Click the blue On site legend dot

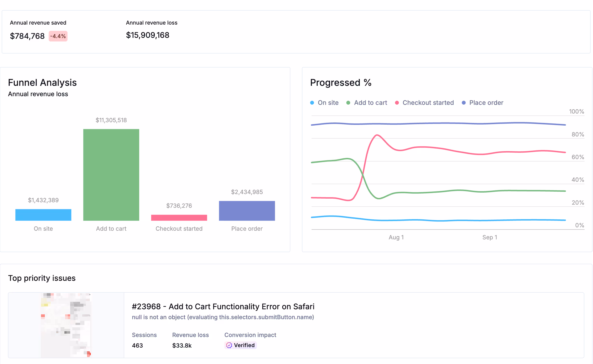click(x=312, y=103)
